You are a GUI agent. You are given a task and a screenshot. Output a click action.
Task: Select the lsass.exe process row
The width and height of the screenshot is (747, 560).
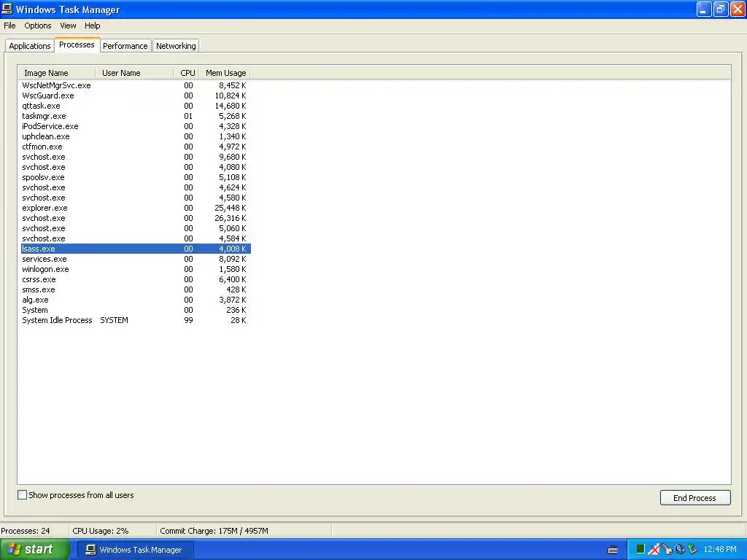point(135,249)
